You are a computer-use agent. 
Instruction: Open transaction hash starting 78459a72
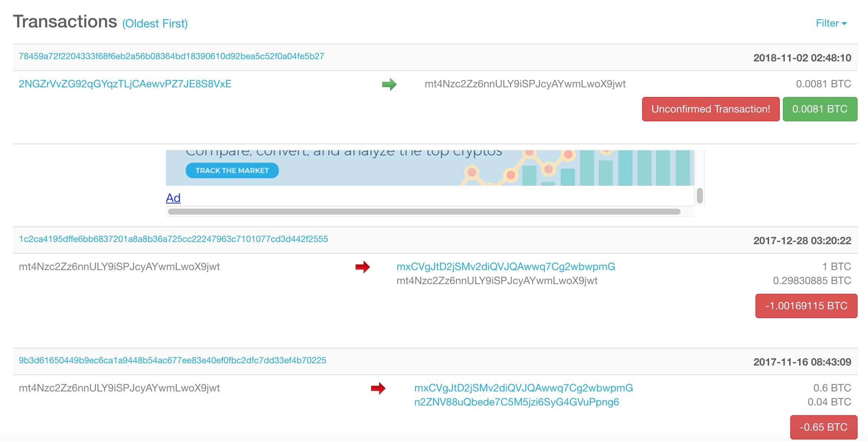[171, 56]
